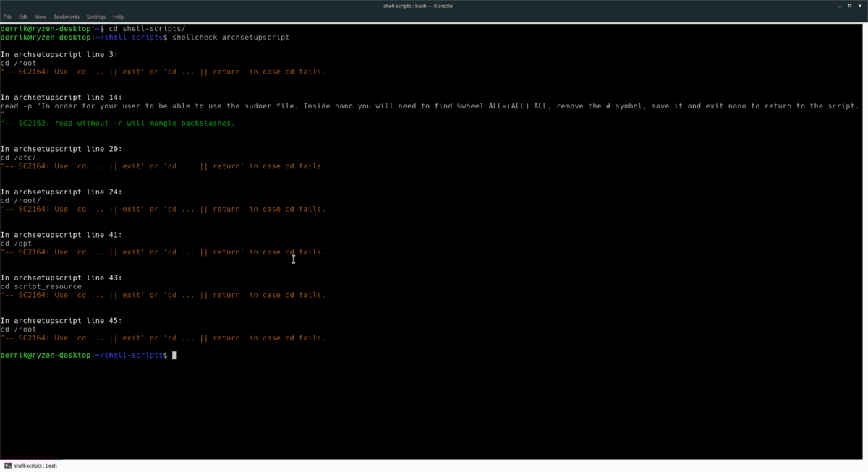
Task: Open the Help menu
Action: pyautogui.click(x=119, y=17)
